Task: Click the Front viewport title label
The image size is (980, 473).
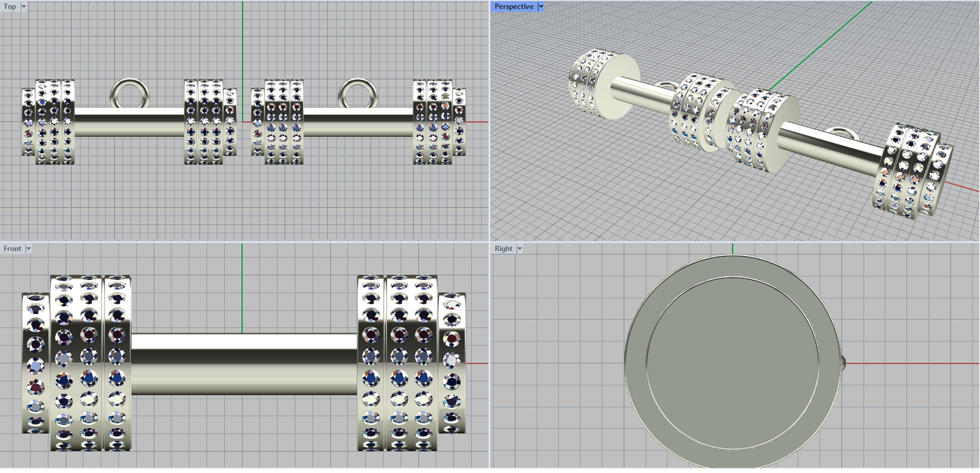Action: pyautogui.click(x=12, y=249)
